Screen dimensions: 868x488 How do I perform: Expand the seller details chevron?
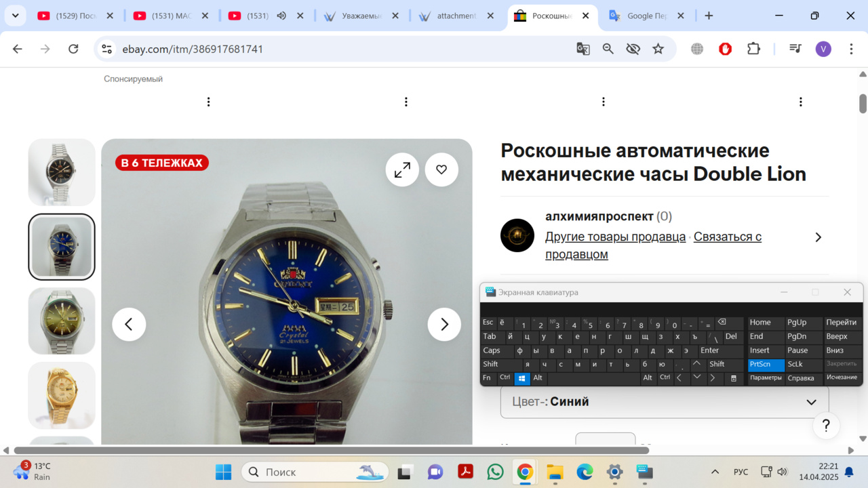click(x=818, y=237)
